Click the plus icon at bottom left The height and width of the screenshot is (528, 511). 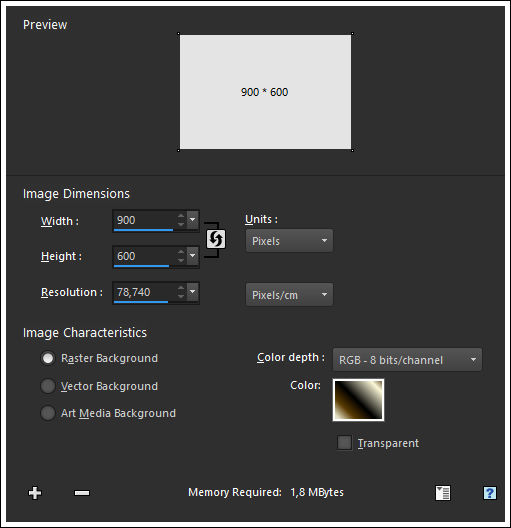pyautogui.click(x=35, y=493)
